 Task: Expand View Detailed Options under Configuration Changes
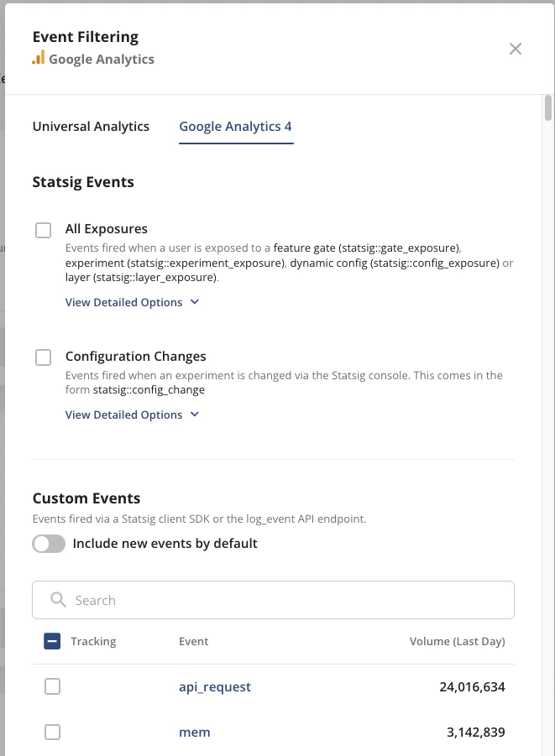132,414
